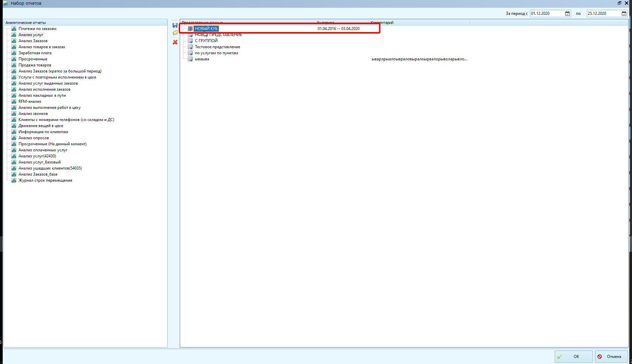This screenshot has width=632, height=364.
Task: Select Анализ ушедших клиентов(54035) report
Action: tap(50, 168)
